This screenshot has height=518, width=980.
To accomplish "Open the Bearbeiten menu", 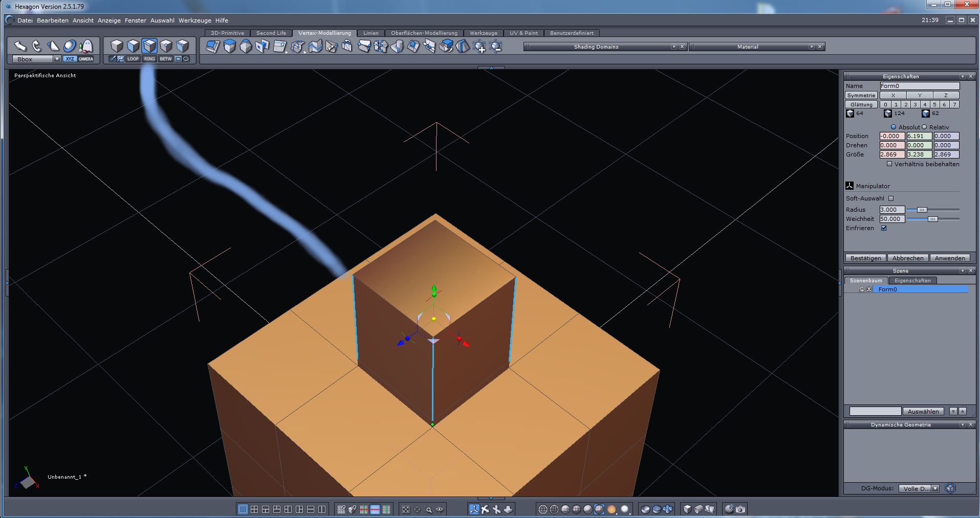I will [x=53, y=20].
